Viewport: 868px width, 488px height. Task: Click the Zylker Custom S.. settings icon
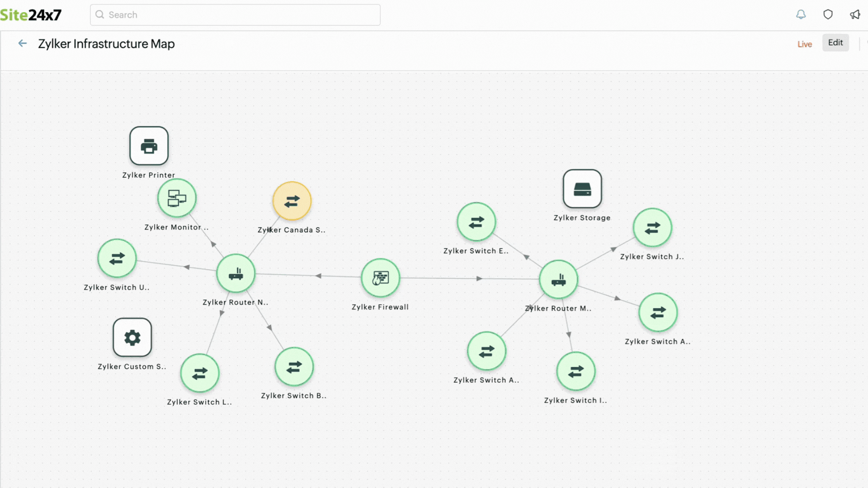(132, 337)
